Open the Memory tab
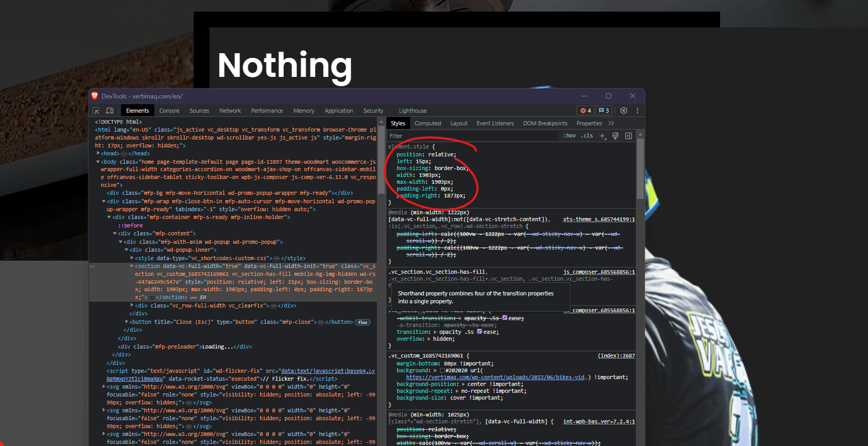Screen dimensions: 868x446 [x=304, y=111]
